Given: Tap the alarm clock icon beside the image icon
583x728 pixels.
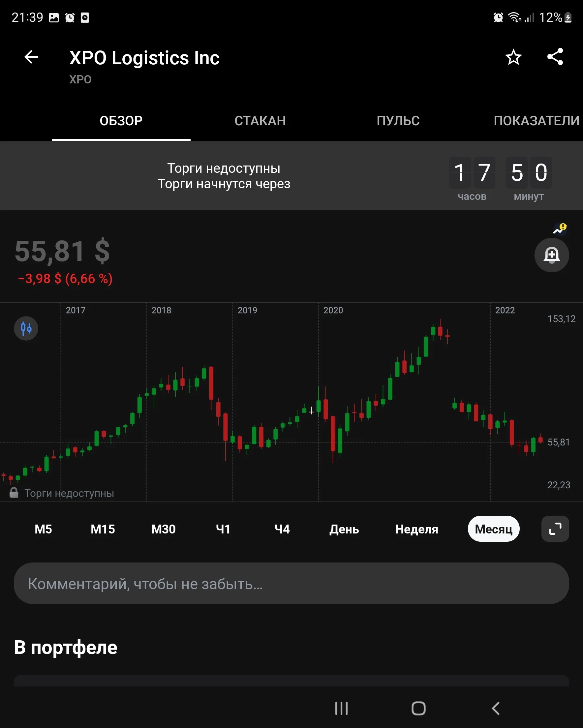Looking at the screenshot, I should tap(70, 17).
